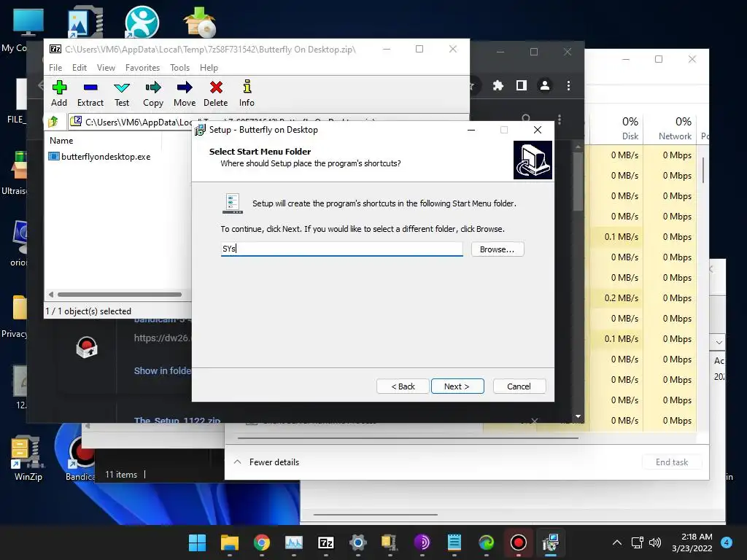Open the Help menu in 7-Zip
This screenshot has height=560, width=747.
tap(209, 68)
